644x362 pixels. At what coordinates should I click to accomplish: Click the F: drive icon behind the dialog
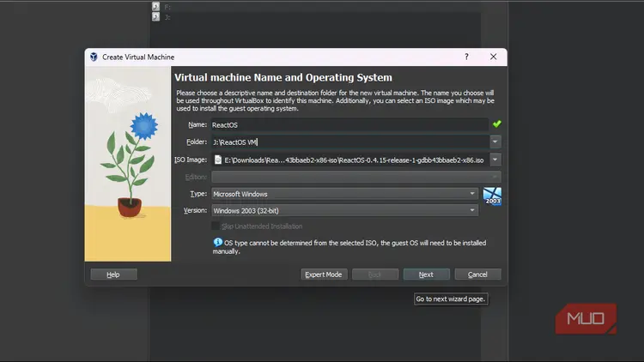(155, 6)
